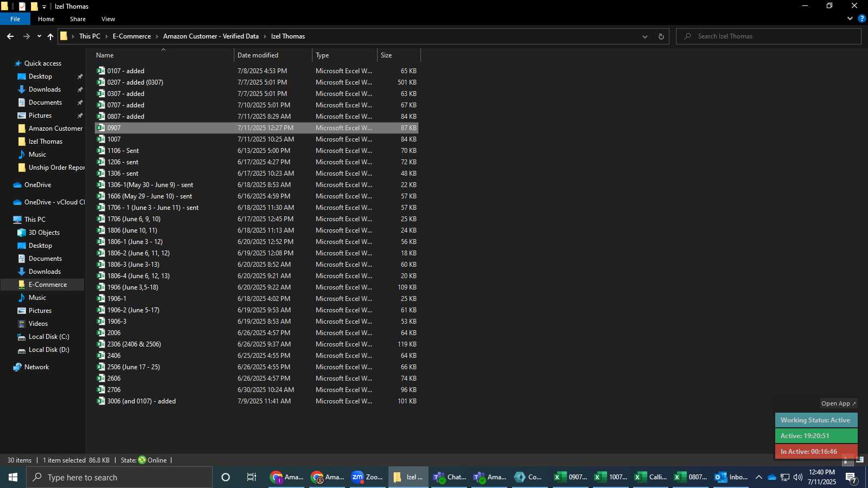Viewport: 868px width, 488px height.
Task: Open pinned Desktop under Quick access
Action: point(40,76)
